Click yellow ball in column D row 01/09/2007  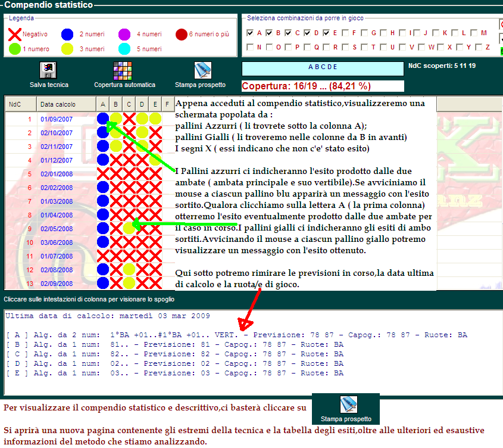coord(142,119)
